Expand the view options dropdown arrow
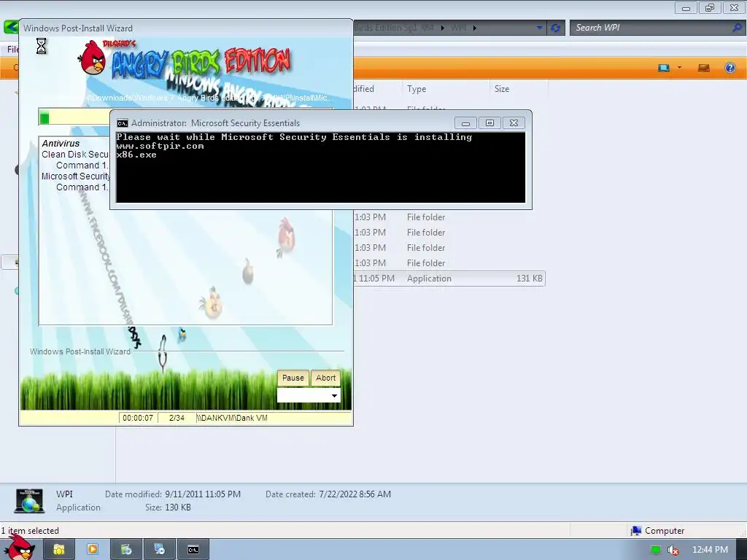 point(679,68)
